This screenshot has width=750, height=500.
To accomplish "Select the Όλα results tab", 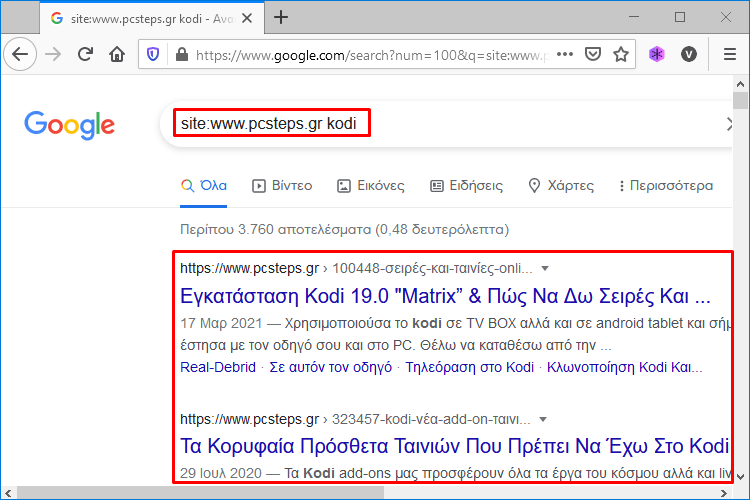I will (204, 186).
